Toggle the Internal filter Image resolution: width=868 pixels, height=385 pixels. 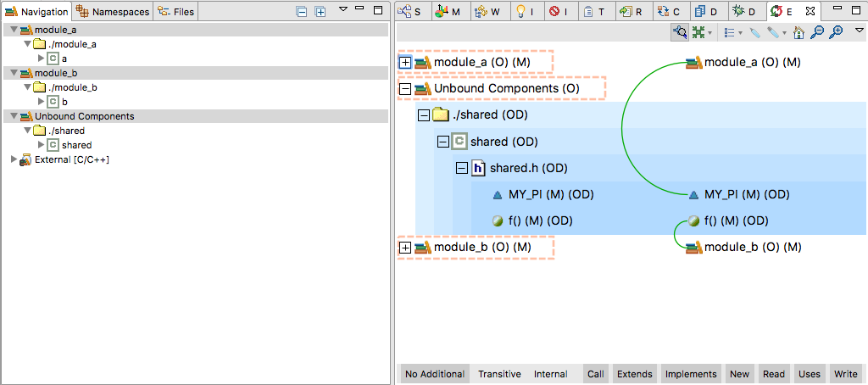click(550, 374)
